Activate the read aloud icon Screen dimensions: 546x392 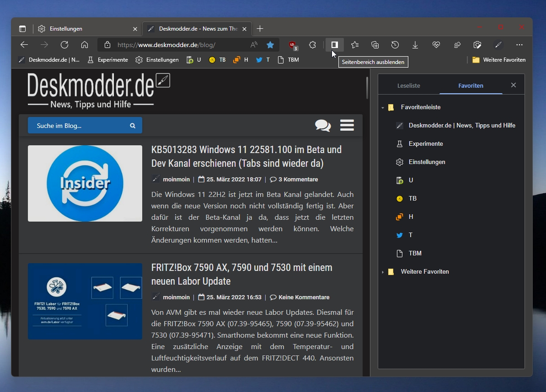click(254, 45)
